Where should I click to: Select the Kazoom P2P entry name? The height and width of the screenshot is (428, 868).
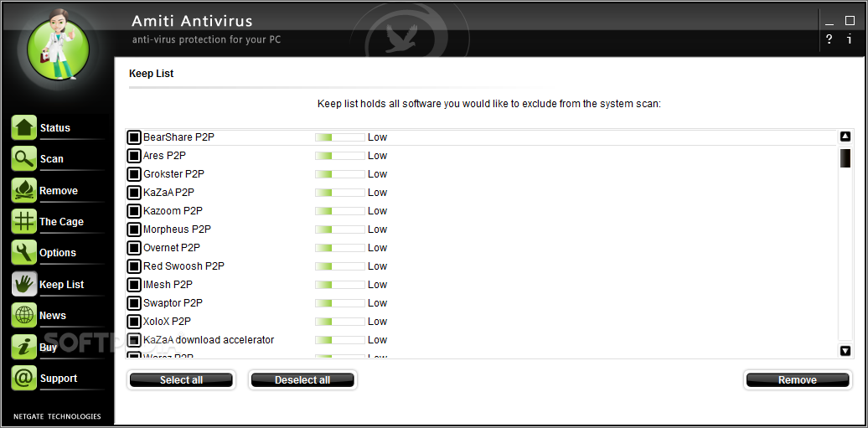173,211
